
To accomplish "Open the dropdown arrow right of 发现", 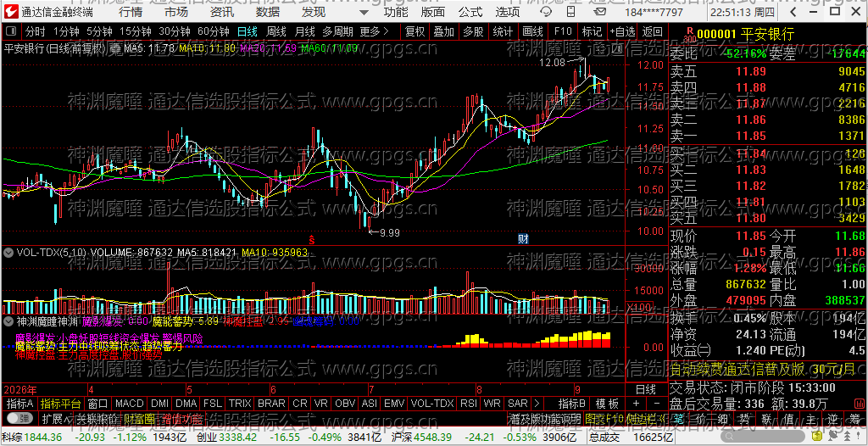I will pos(363,12).
